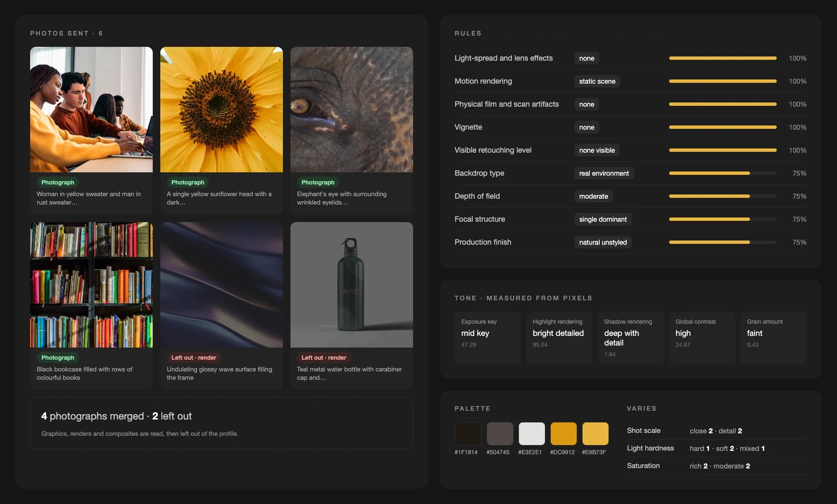Click the 'Light-spread and lens effects' rule label
Screen dimensions: 837x504
click(x=503, y=58)
